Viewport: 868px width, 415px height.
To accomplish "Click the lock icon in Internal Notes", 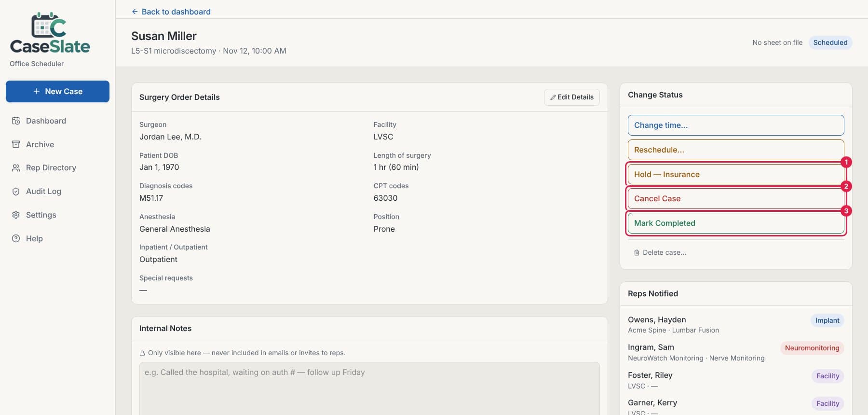I will point(142,353).
